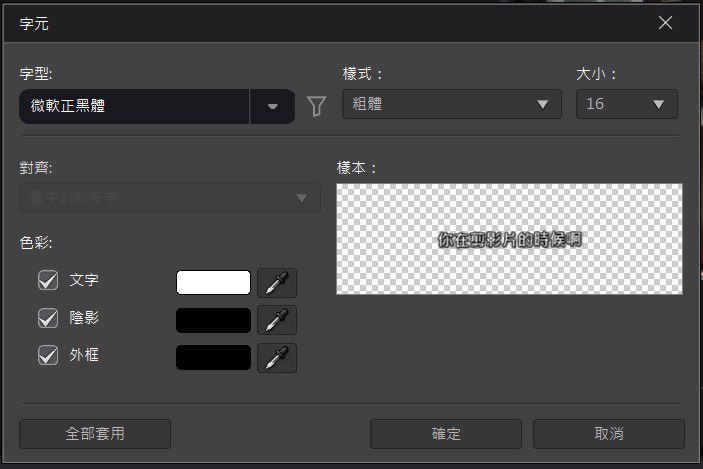Disable the 外框 outline checkbox
Image resolution: width=703 pixels, height=469 pixels.
(48, 355)
